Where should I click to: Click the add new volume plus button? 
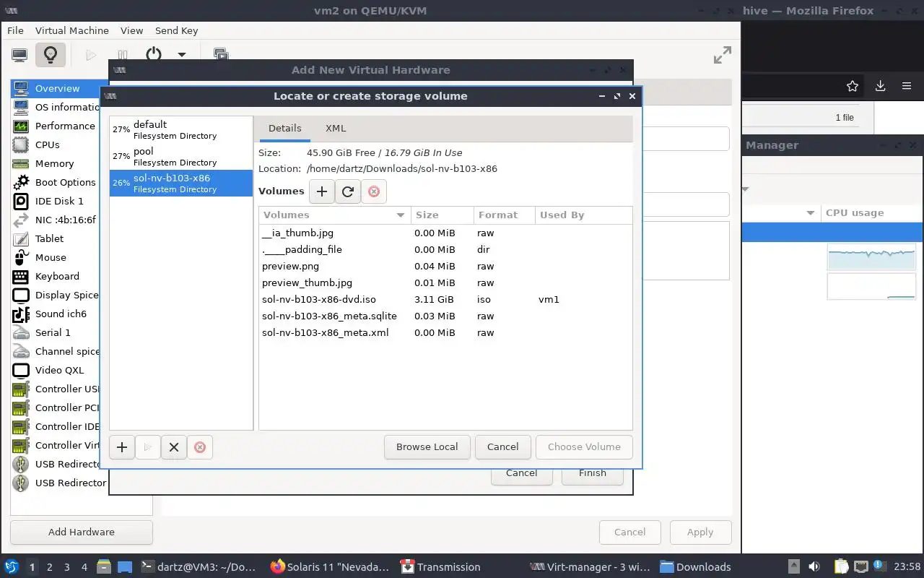point(322,191)
